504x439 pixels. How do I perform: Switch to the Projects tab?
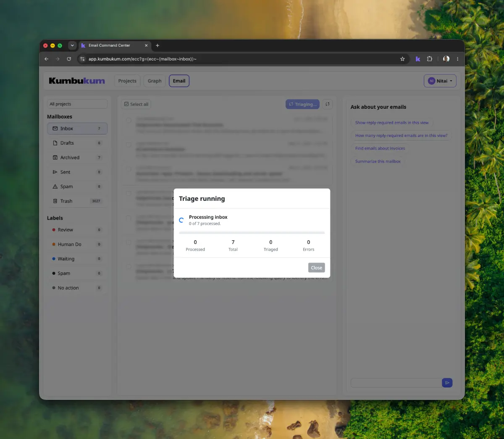pos(127,81)
